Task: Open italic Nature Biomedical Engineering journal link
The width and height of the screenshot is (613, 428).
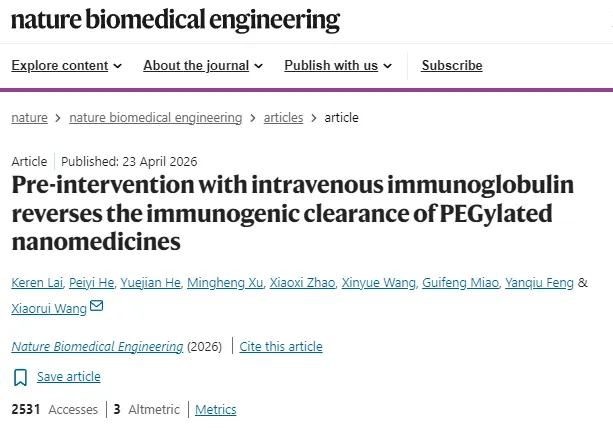Action: click(97, 347)
